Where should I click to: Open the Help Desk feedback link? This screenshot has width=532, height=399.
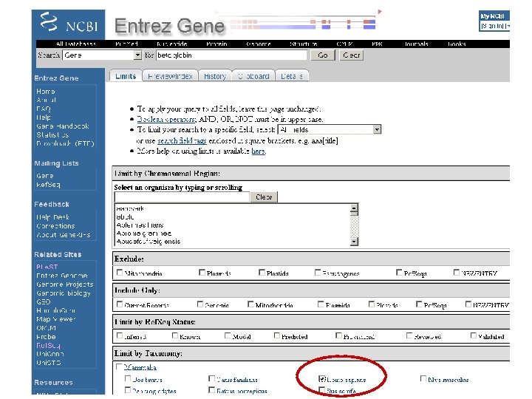coord(52,217)
